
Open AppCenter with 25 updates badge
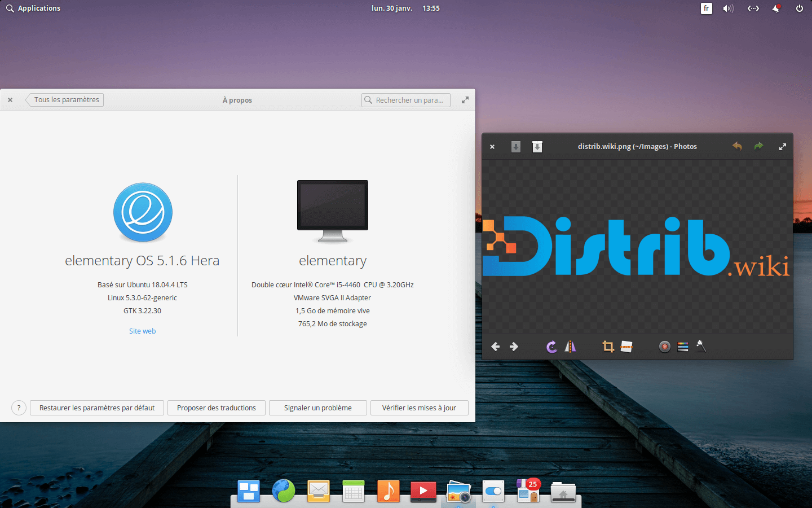[528, 491]
